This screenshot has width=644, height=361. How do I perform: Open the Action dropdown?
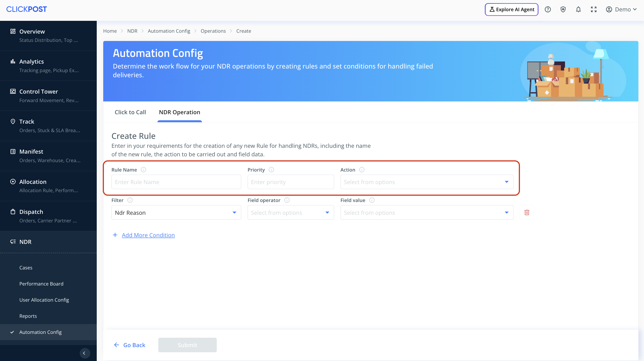coord(427,182)
